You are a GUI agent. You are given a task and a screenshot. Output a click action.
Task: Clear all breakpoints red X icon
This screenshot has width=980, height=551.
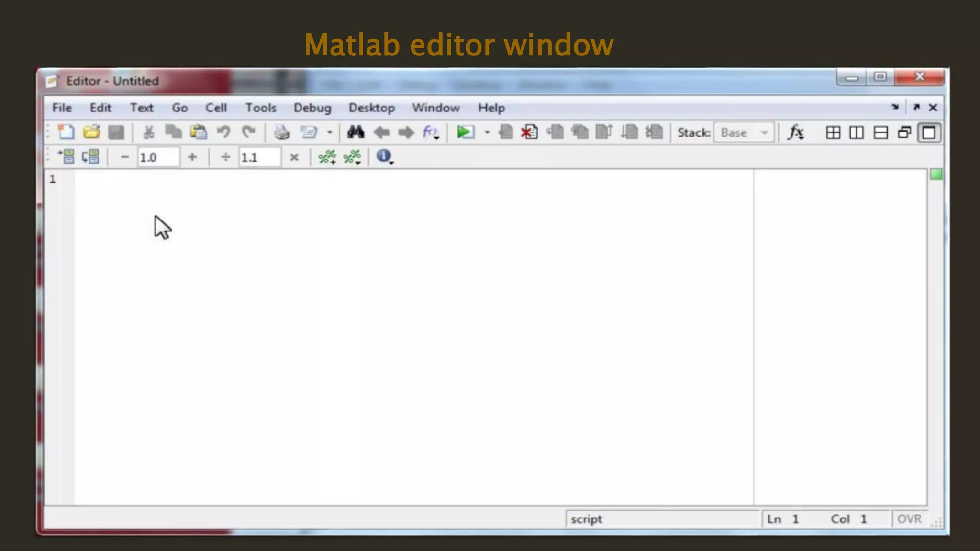click(530, 132)
